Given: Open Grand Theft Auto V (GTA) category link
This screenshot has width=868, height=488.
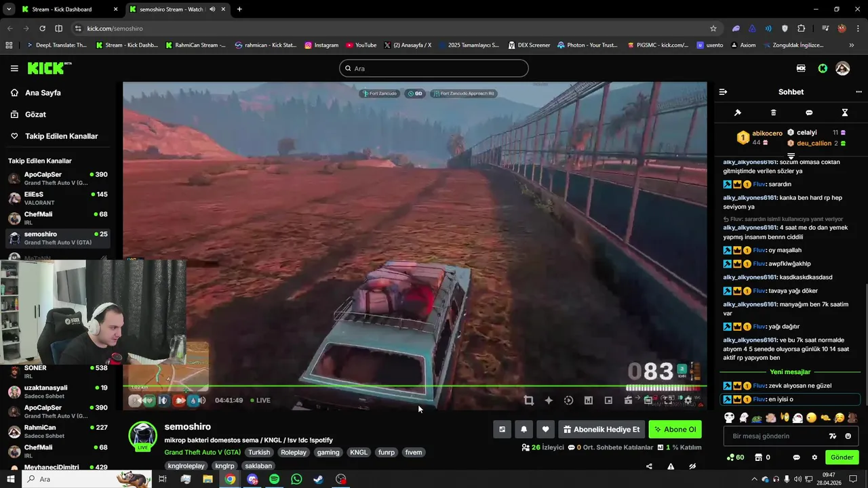Looking at the screenshot, I should click(202, 452).
